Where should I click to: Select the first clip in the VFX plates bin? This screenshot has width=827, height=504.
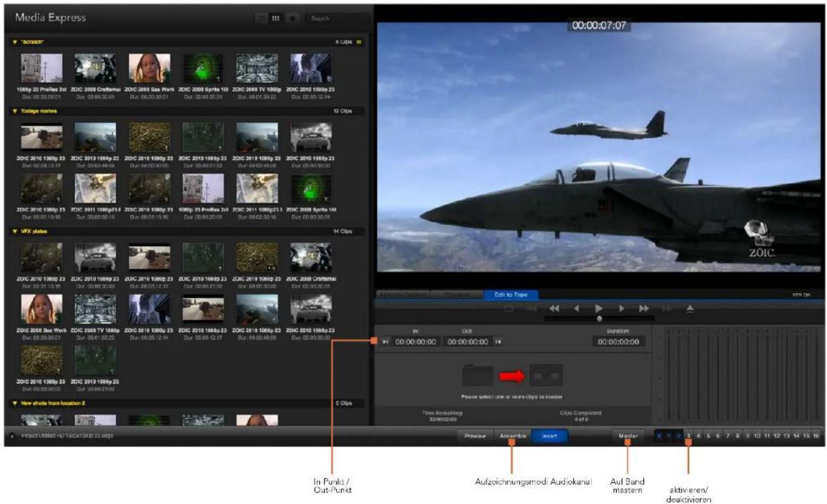pos(41,257)
